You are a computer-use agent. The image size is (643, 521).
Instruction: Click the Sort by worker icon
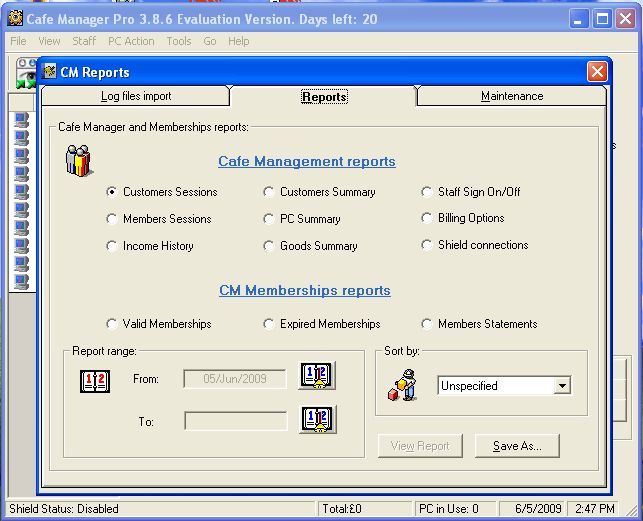403,385
